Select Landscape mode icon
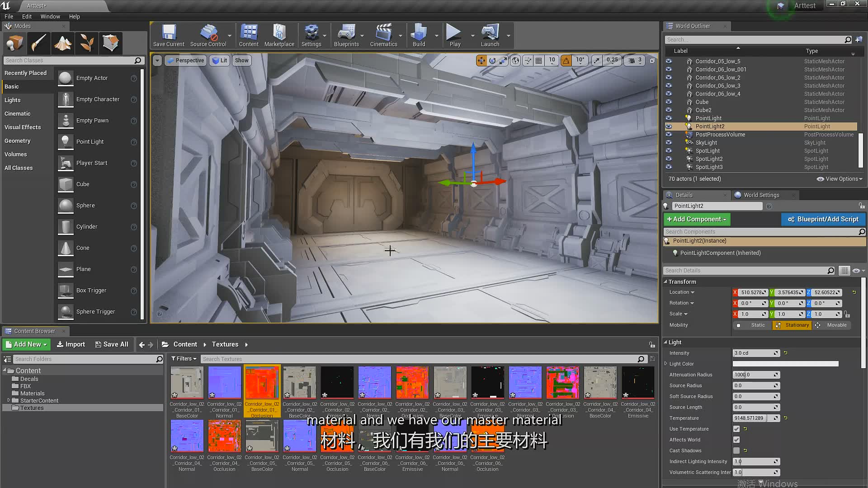Image resolution: width=868 pixels, height=488 pixels. coord(63,43)
